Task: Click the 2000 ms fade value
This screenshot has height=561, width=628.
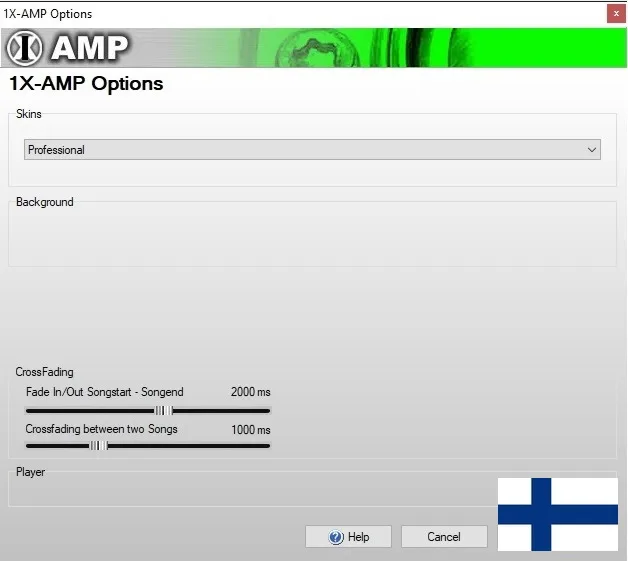Action: tap(250, 392)
